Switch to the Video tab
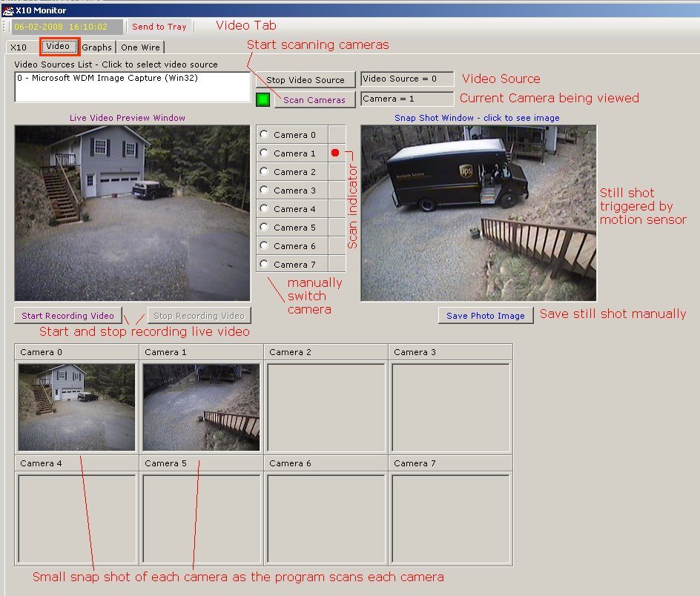This screenshot has width=700, height=596. coord(59,47)
